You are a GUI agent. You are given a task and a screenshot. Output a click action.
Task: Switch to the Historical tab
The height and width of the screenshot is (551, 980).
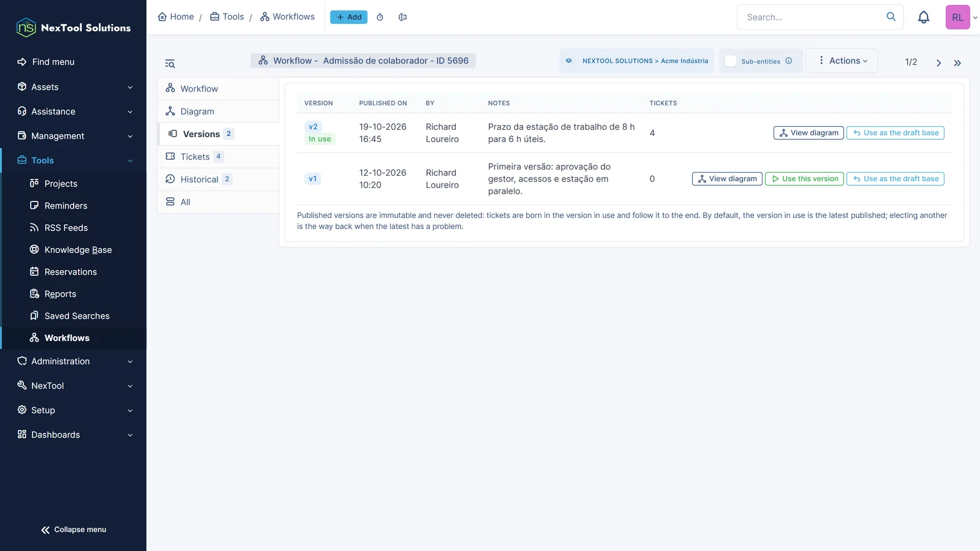pos(218,179)
